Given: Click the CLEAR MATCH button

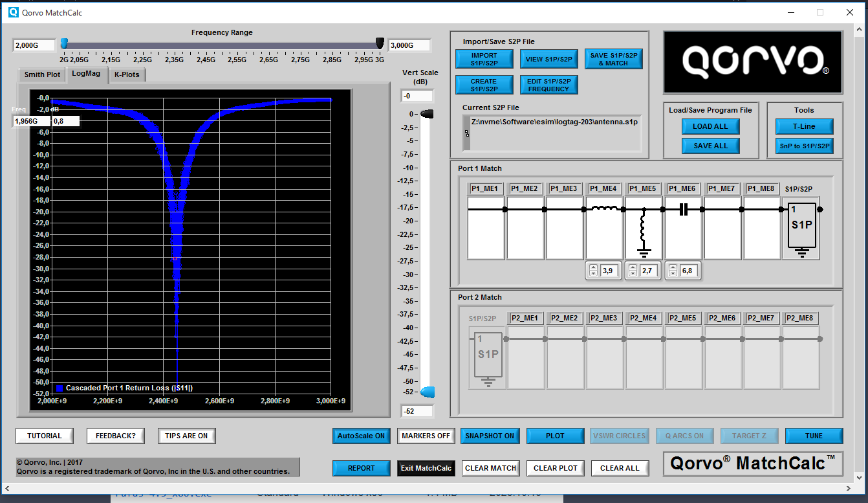Looking at the screenshot, I should click(491, 468).
